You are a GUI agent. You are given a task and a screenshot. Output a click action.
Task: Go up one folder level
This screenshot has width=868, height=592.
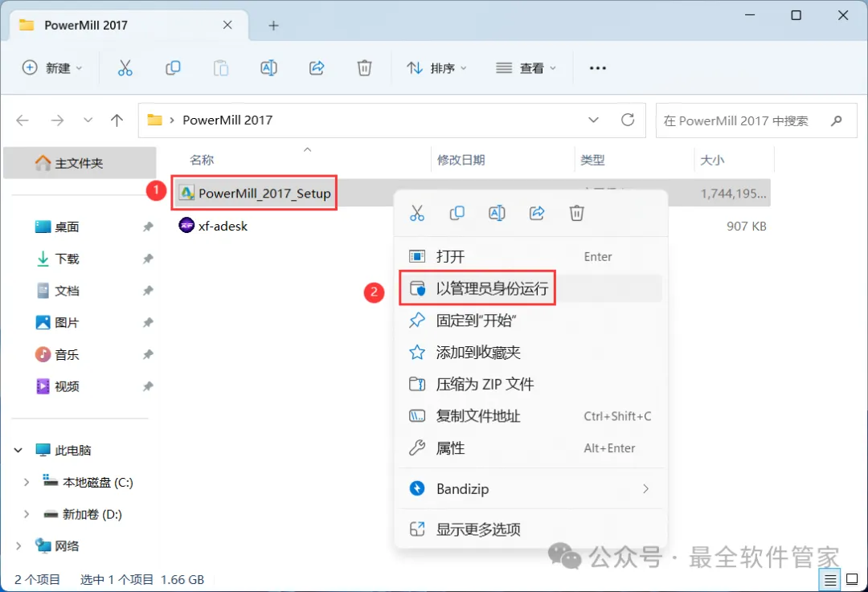coord(117,120)
